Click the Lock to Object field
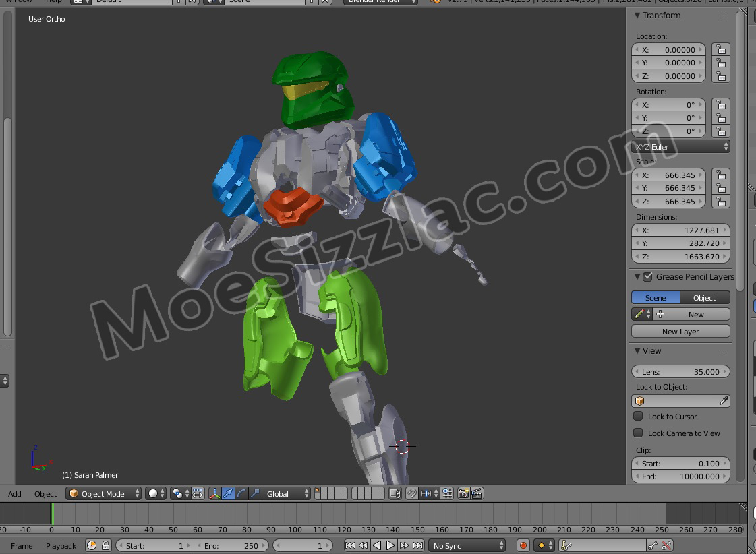The image size is (756, 554). click(680, 401)
